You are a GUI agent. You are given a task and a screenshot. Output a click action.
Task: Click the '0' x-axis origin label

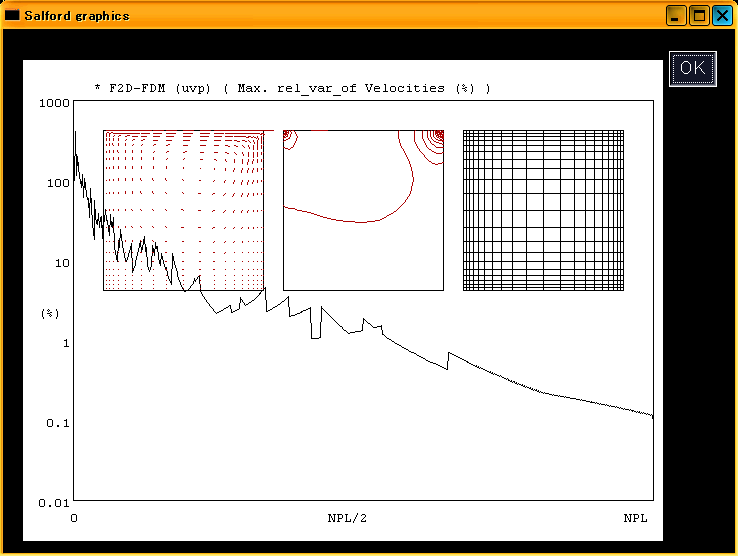(74, 518)
